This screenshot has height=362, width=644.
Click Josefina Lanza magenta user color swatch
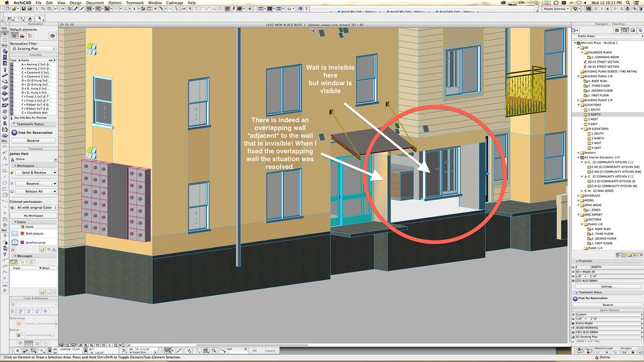click(23, 243)
